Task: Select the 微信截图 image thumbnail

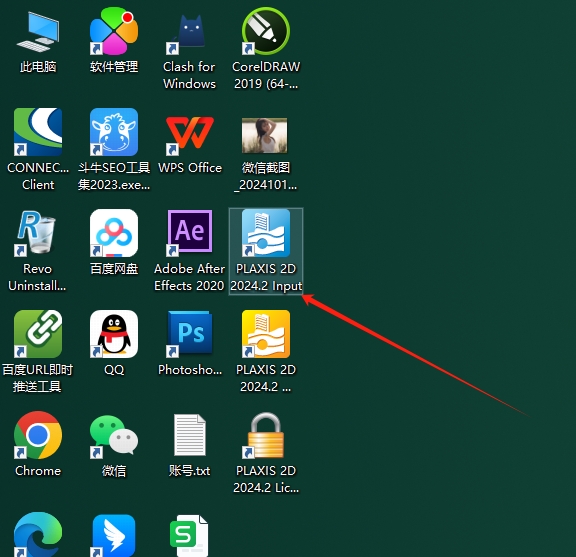Action: click(x=264, y=135)
